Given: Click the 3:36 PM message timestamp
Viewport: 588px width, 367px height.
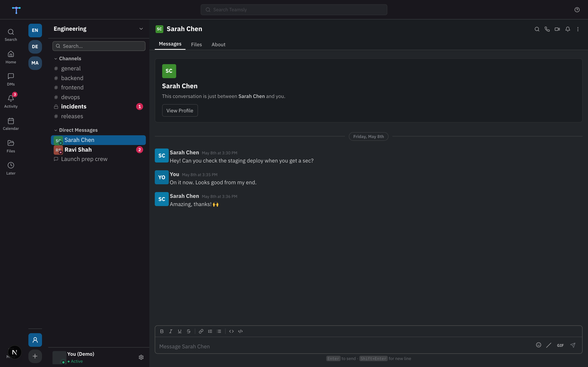Looking at the screenshot, I should pos(220,197).
